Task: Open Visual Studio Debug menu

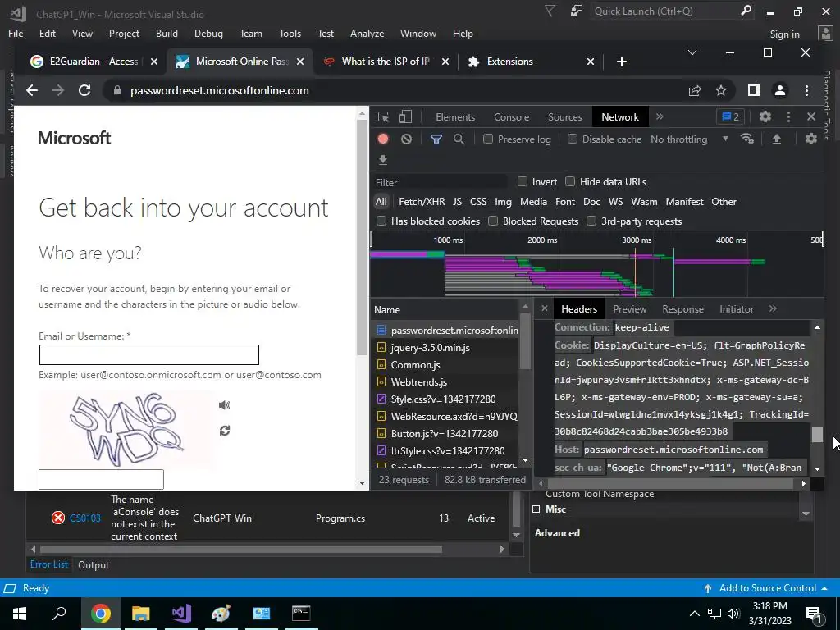Action: click(x=208, y=33)
